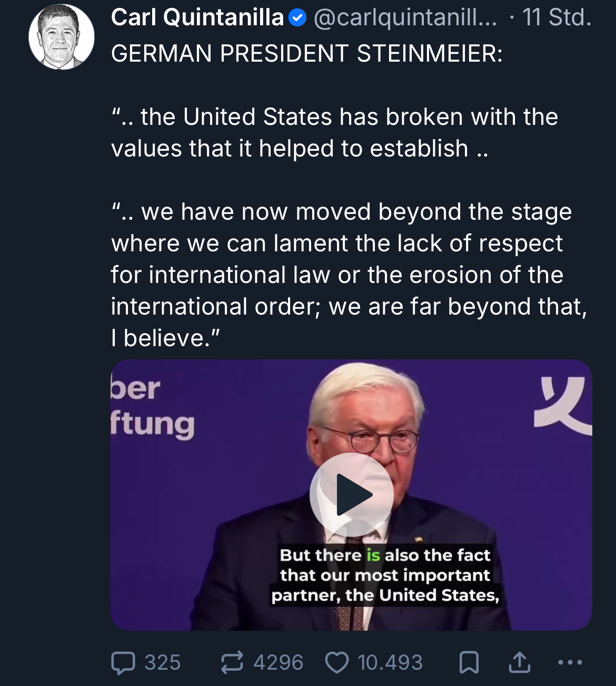This screenshot has width=616, height=686.
Task: Open the @carlquintanill... handle link
Action: click(405, 18)
